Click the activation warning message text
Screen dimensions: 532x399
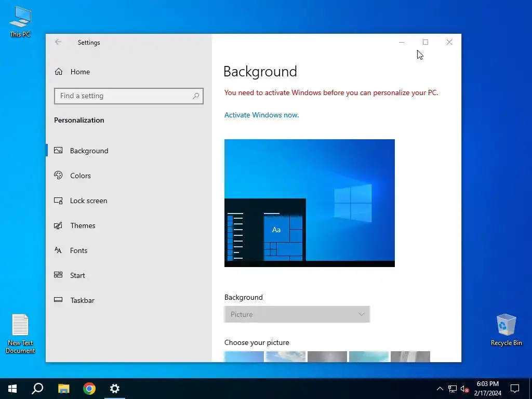tap(331, 92)
